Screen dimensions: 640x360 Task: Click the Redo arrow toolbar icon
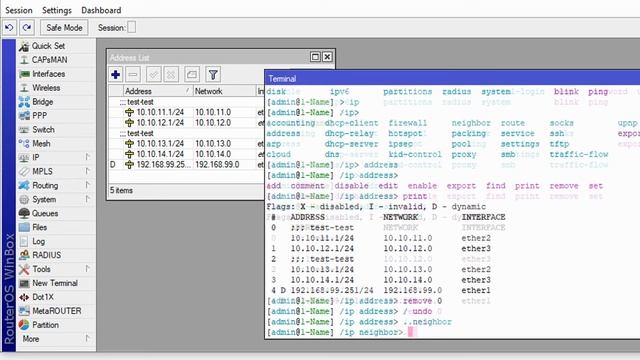point(27,28)
